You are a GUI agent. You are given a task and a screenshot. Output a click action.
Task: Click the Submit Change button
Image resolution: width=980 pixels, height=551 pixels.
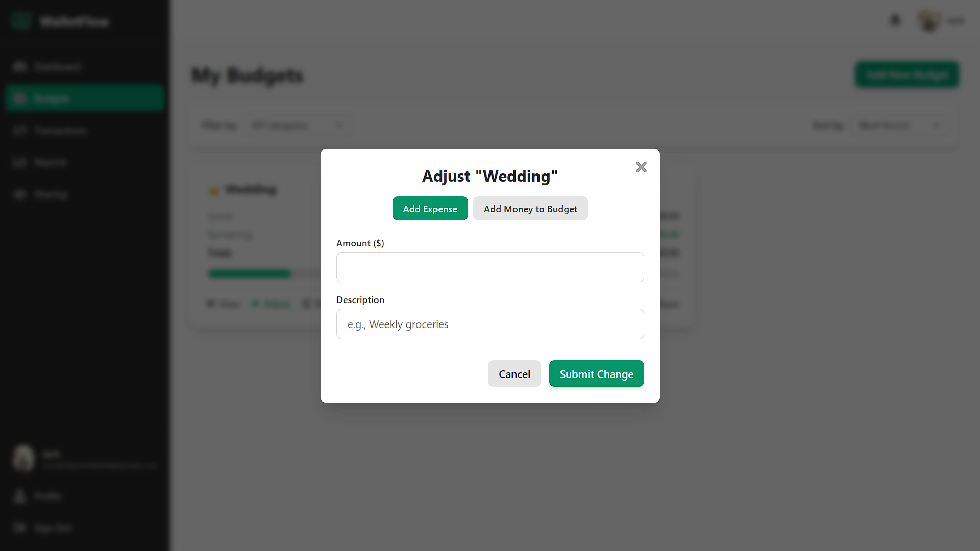tap(596, 374)
